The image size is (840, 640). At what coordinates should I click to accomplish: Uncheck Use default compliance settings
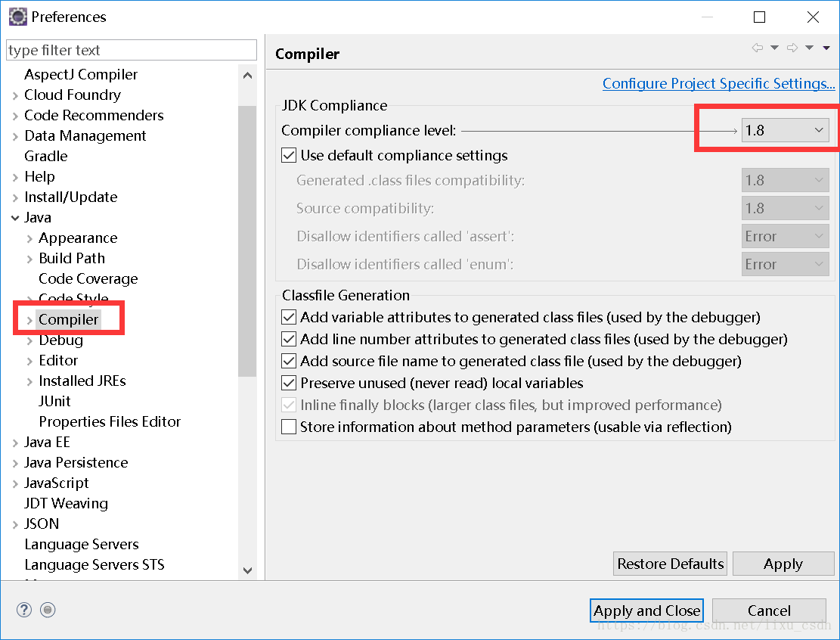[289, 155]
